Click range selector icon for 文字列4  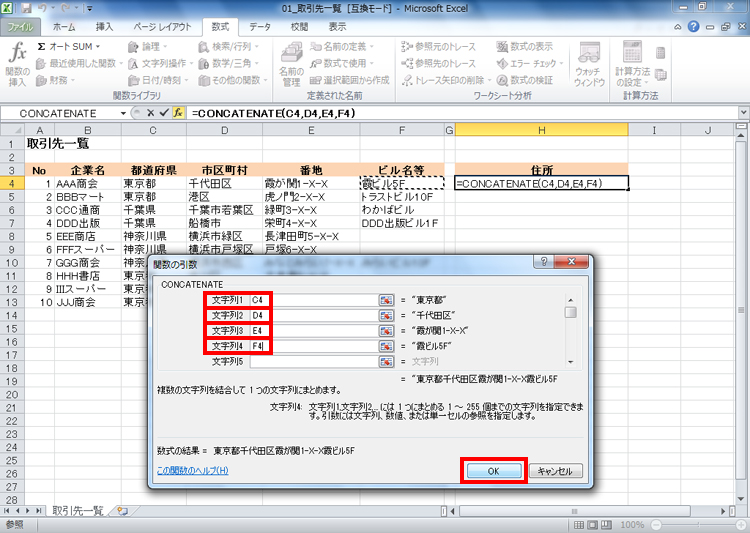click(x=386, y=346)
